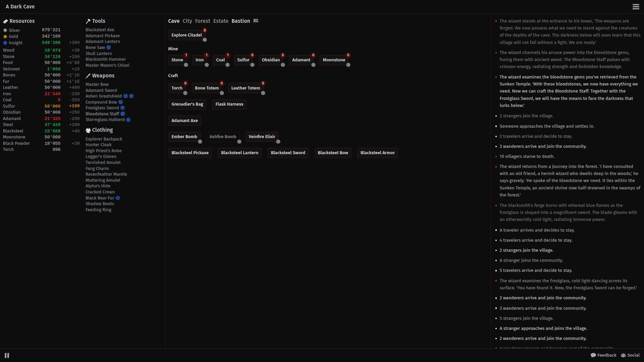Toggle the circle under the Ember Bomb button

(200, 142)
